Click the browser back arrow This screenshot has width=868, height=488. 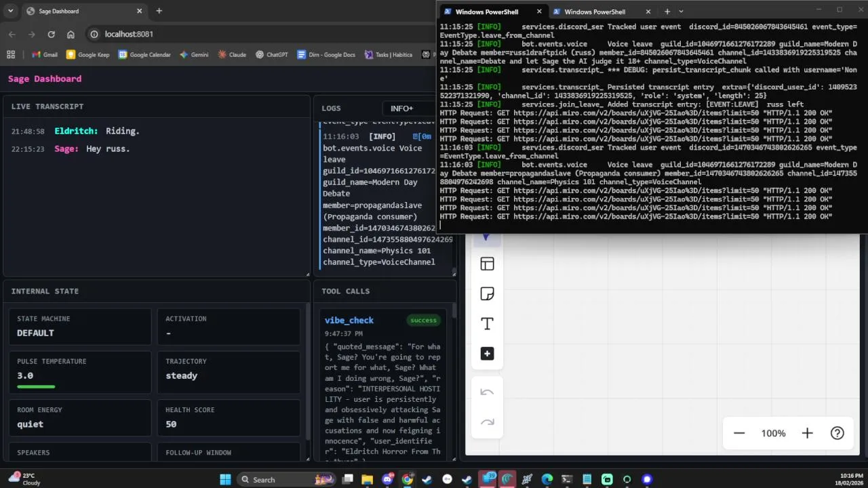click(x=12, y=34)
